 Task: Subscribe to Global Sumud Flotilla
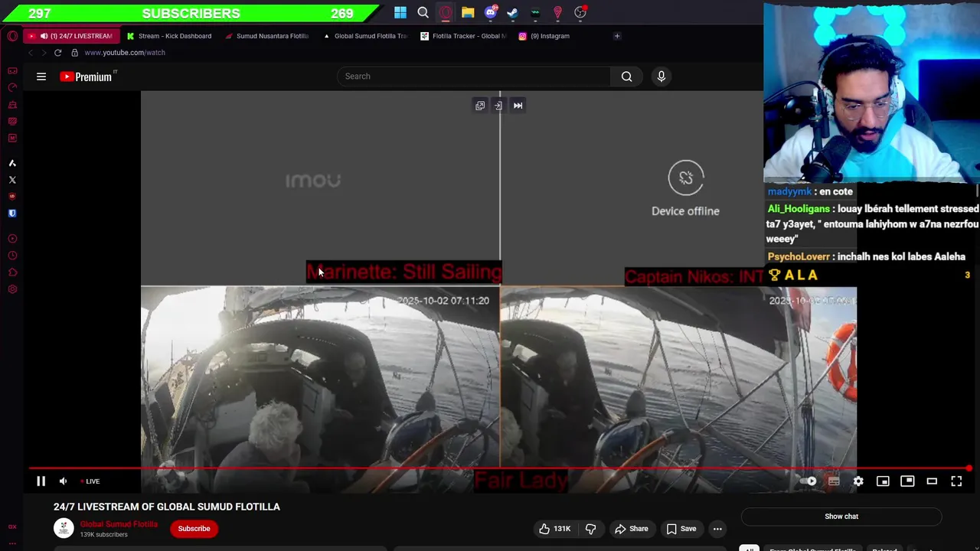[194, 529]
